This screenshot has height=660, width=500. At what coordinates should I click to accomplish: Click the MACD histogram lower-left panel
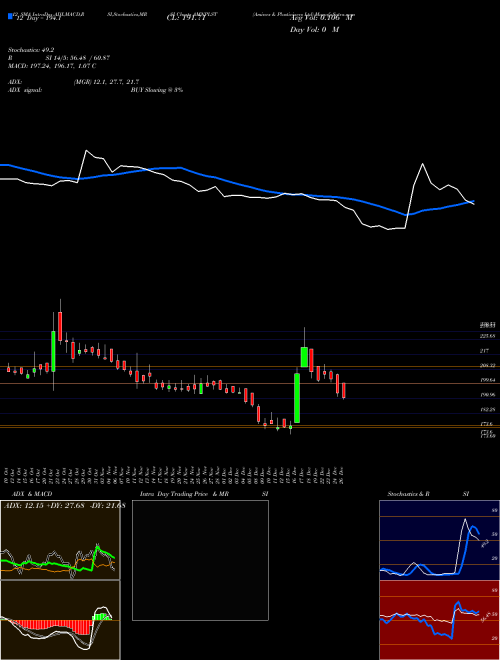[x=60, y=620]
